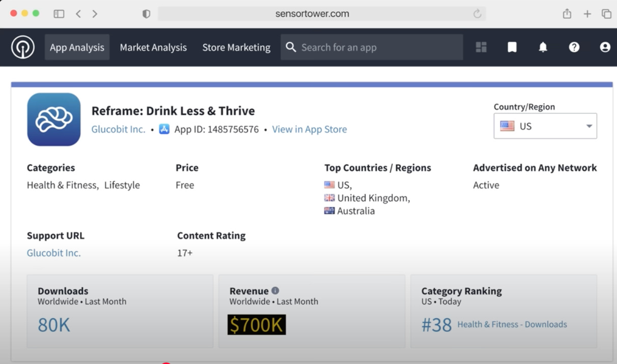Open the user account profile icon
This screenshot has width=617, height=364.
click(605, 47)
